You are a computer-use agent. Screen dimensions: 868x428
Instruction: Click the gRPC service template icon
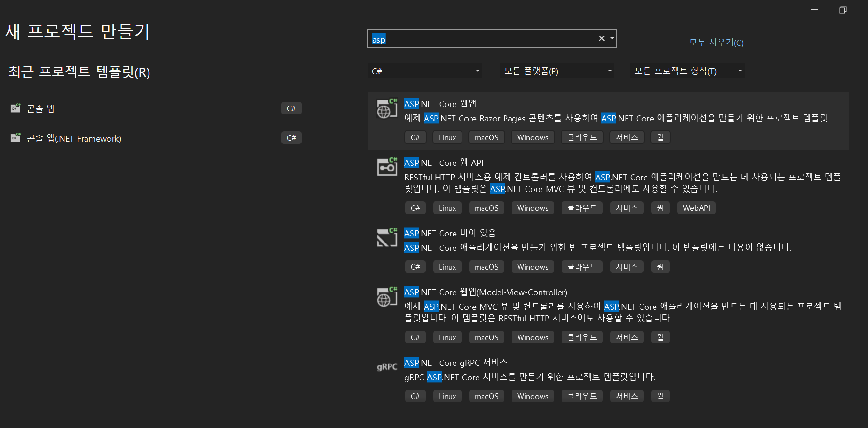(x=387, y=367)
